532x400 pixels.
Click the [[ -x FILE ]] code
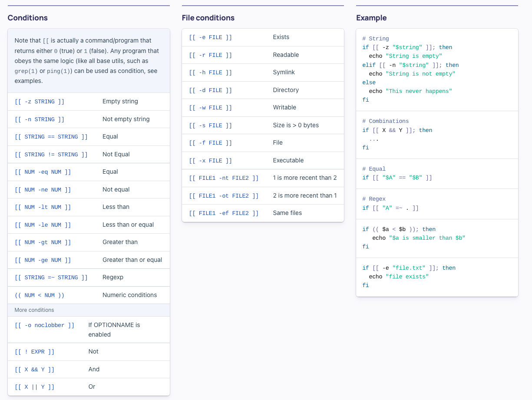211,161
